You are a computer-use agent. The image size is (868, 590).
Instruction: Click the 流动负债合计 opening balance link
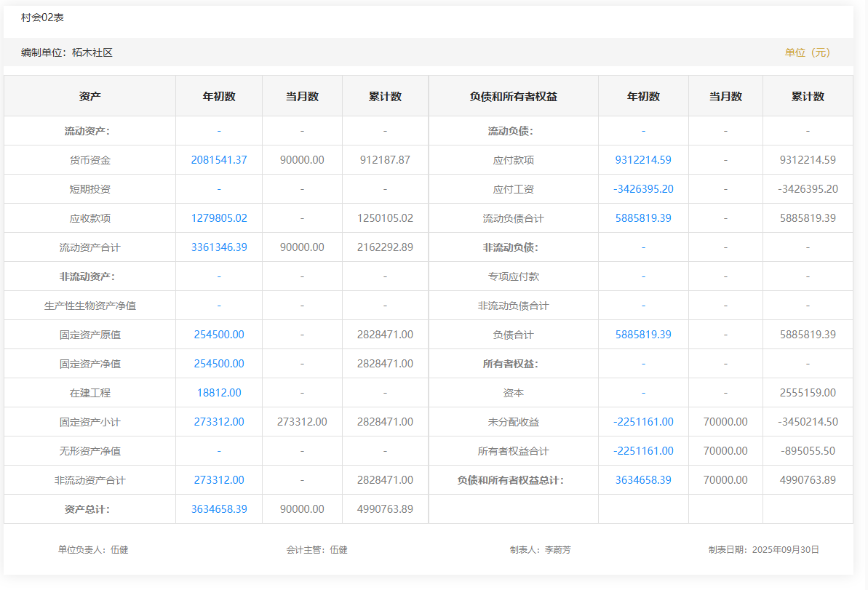(643, 218)
